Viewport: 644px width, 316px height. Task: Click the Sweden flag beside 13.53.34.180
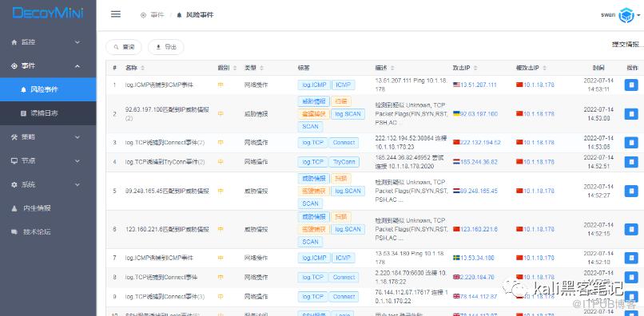coord(456,258)
